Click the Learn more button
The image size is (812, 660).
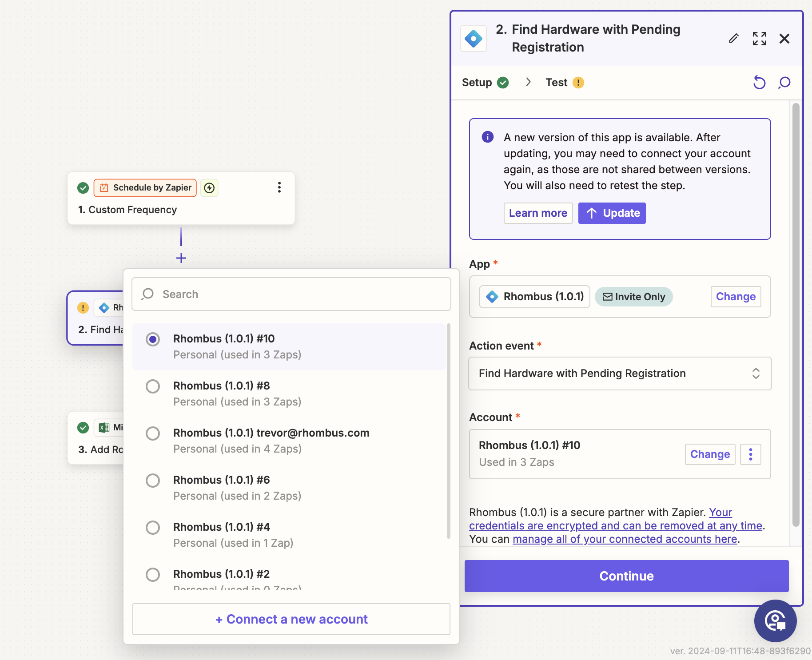(538, 213)
